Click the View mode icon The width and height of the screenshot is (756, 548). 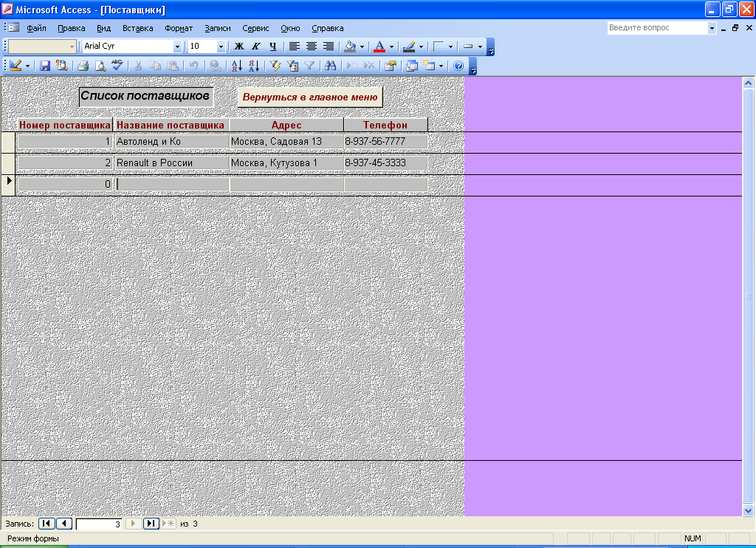16,66
